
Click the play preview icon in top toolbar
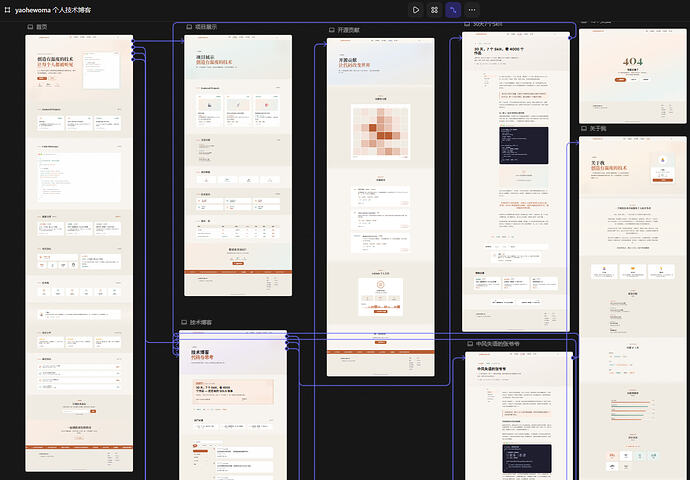pyautogui.click(x=416, y=10)
